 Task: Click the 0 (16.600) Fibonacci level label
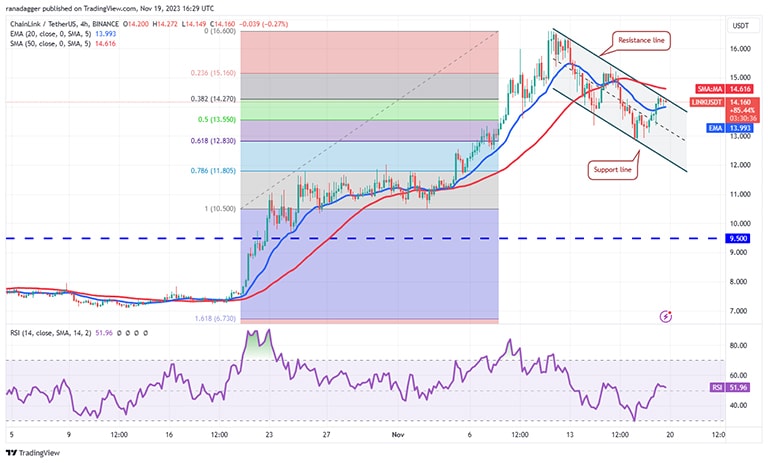point(220,31)
